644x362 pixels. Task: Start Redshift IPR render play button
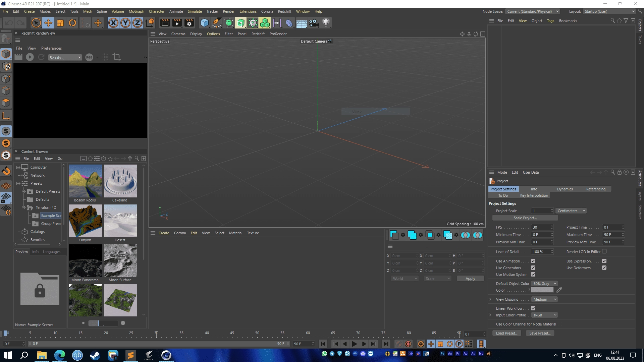30,57
